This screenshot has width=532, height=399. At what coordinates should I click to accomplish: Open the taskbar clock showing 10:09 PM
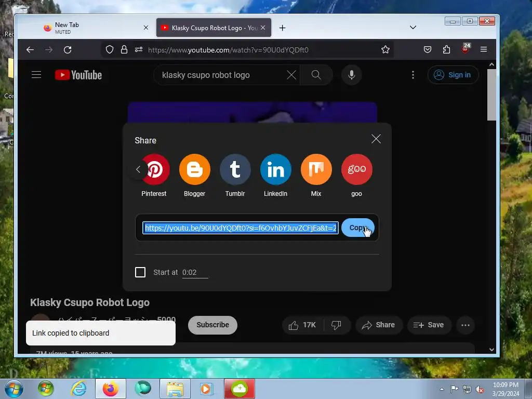tap(506, 389)
